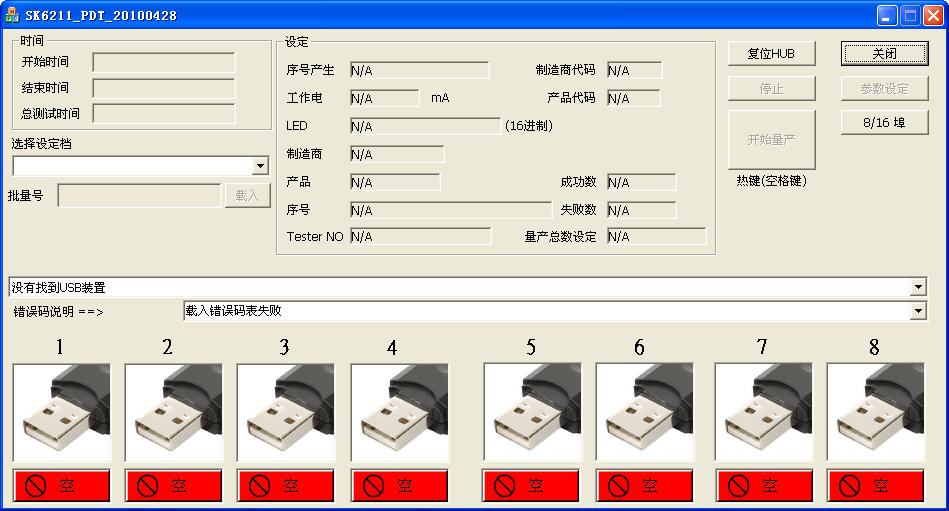Maximize the SK6211_PDT window
The image size is (949, 511).
point(910,15)
